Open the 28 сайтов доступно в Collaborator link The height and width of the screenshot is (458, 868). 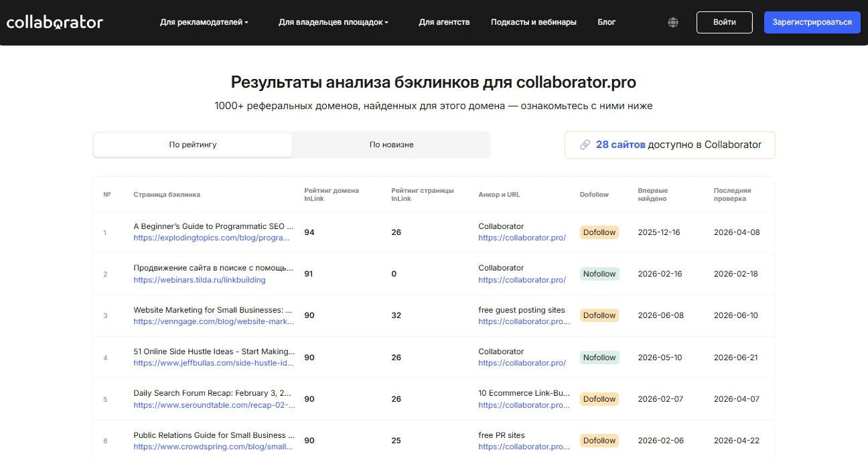coord(670,145)
